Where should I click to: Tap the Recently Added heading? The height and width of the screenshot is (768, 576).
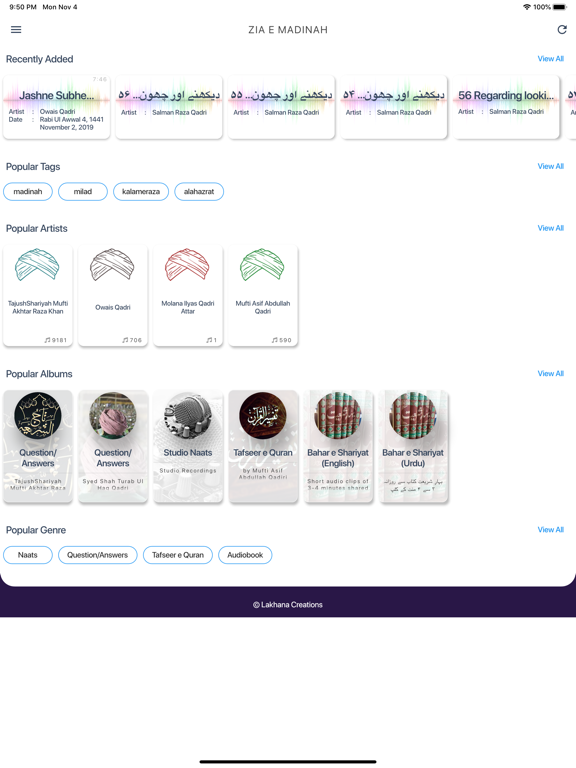point(40,59)
